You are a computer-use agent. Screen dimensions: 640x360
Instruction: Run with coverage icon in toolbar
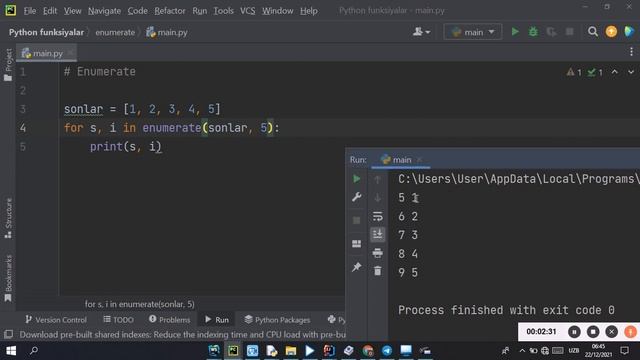point(551,32)
